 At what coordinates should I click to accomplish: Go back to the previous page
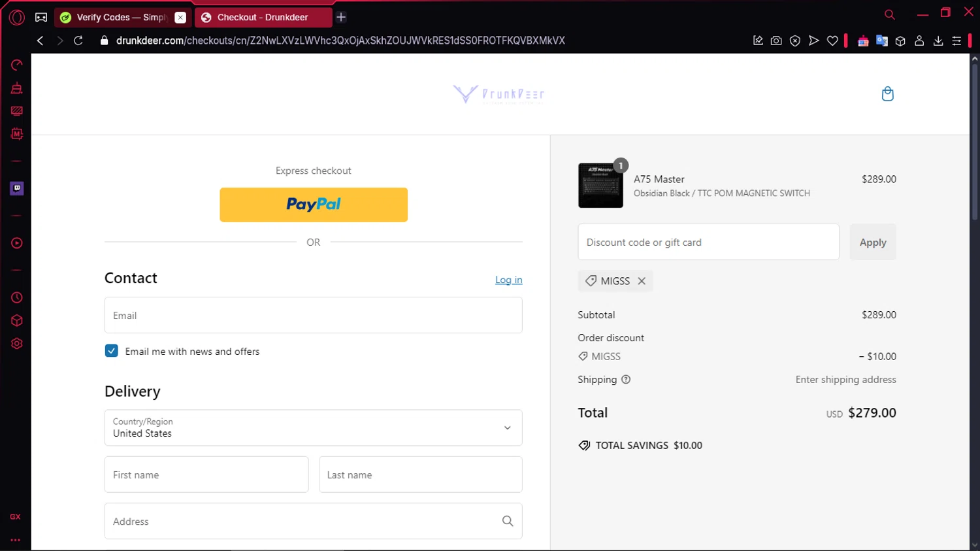(x=41, y=41)
